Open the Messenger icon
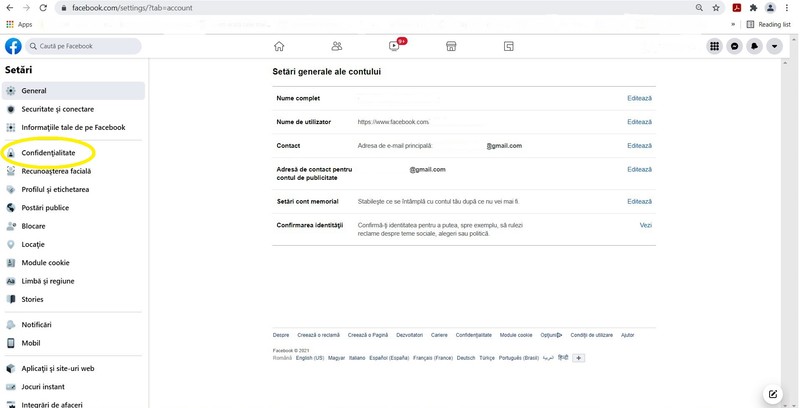 click(x=735, y=46)
